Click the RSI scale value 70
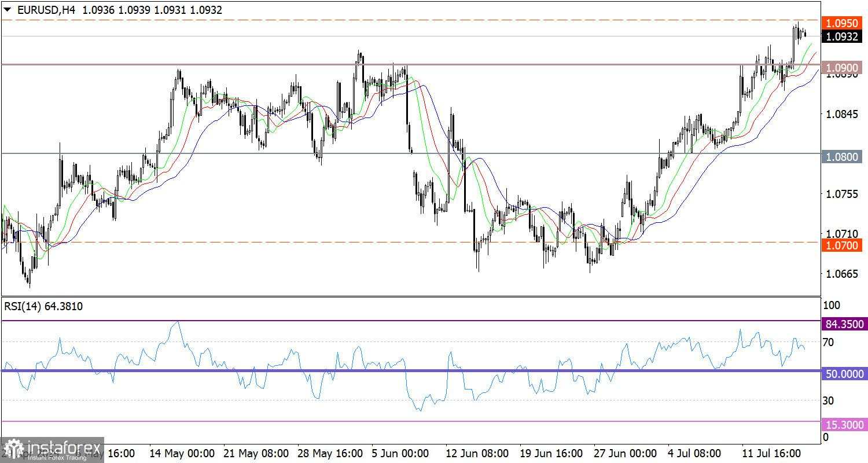 pos(829,342)
